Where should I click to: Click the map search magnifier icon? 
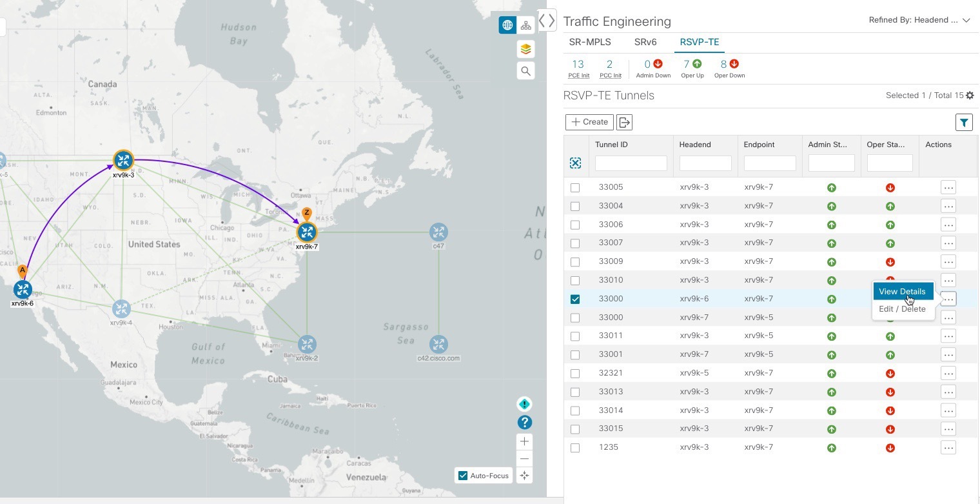coord(525,71)
